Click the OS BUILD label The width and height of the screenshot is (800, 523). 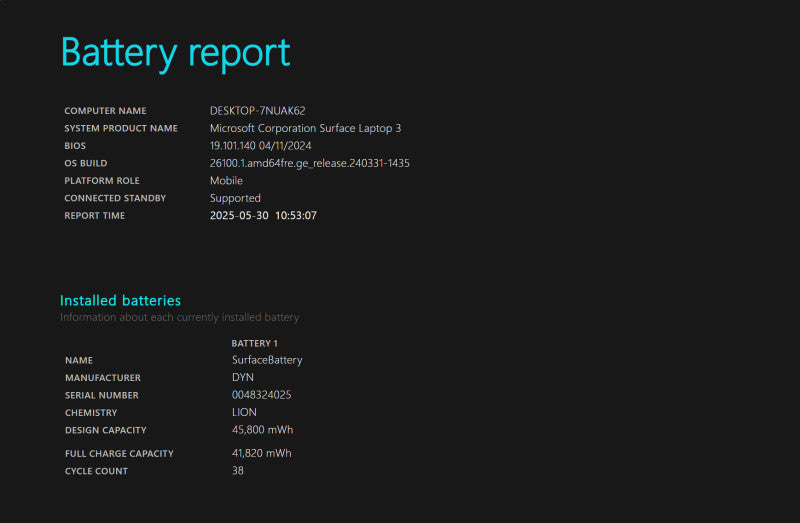(86, 163)
